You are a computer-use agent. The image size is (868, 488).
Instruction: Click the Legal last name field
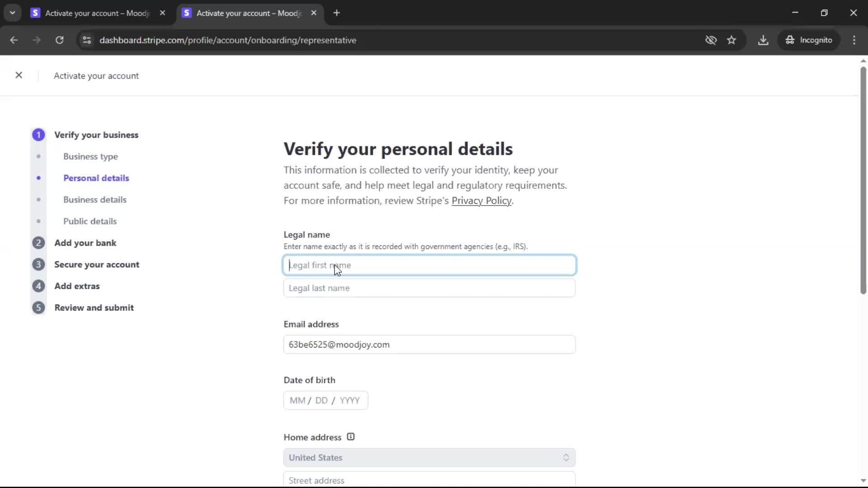click(429, 288)
